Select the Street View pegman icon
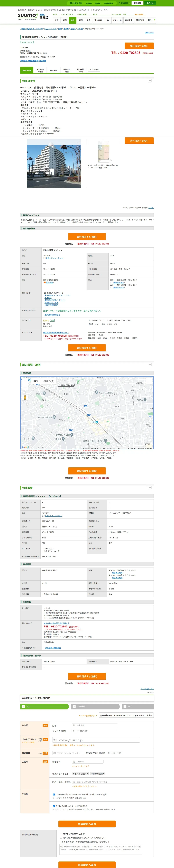The image size is (174, 868). [25, 397]
